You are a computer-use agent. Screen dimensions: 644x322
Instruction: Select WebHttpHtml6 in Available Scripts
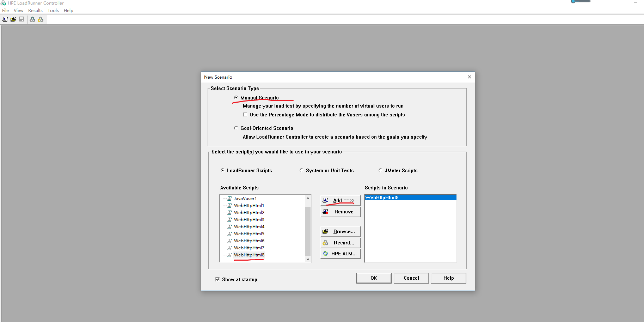249,241
